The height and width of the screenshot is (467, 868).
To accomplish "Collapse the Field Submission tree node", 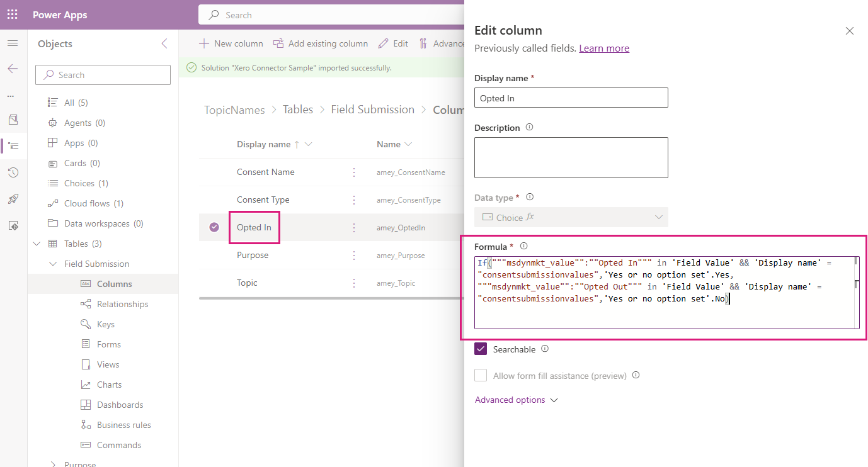I will [53, 264].
